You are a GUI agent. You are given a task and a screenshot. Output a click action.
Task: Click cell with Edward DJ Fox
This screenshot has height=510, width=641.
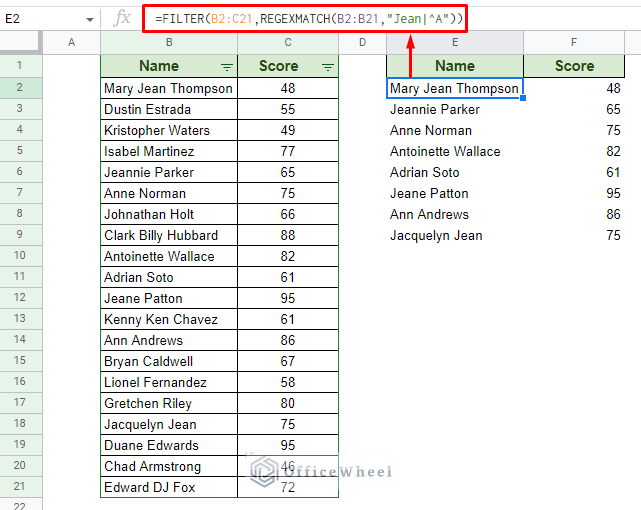169,488
